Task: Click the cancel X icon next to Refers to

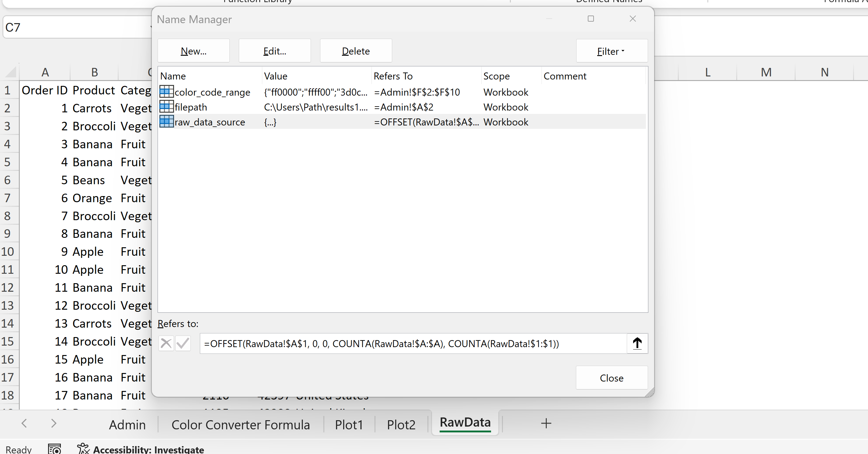Action: pos(166,343)
